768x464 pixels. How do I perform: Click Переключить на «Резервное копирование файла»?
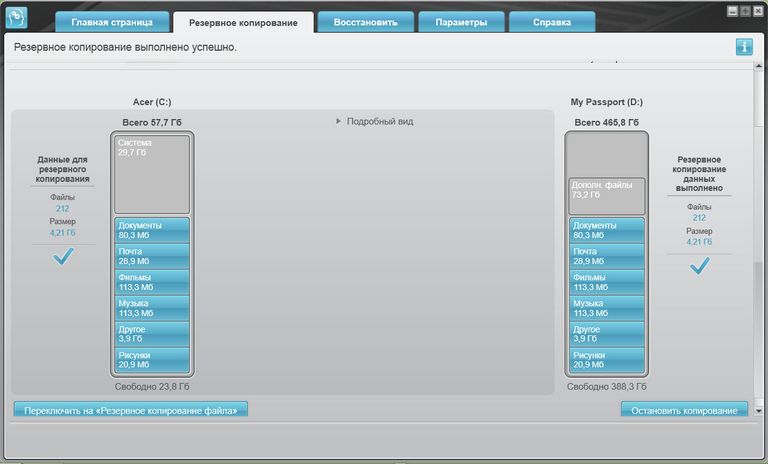(x=131, y=410)
